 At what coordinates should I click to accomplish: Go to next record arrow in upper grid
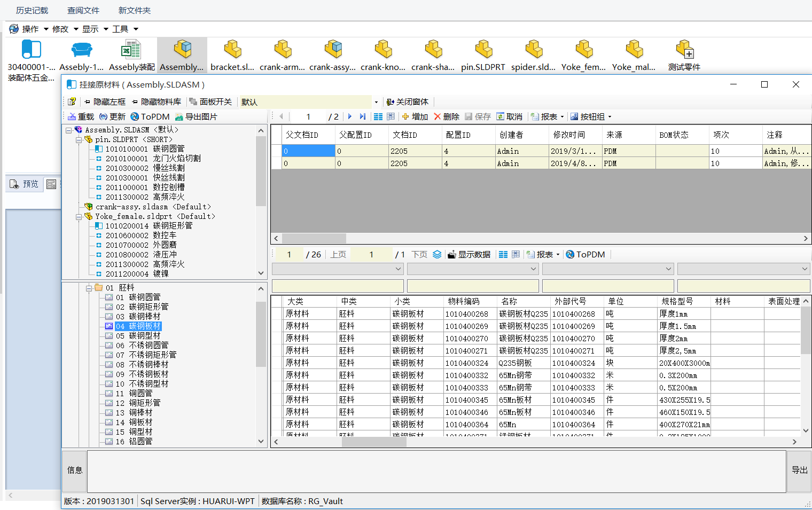pos(350,117)
